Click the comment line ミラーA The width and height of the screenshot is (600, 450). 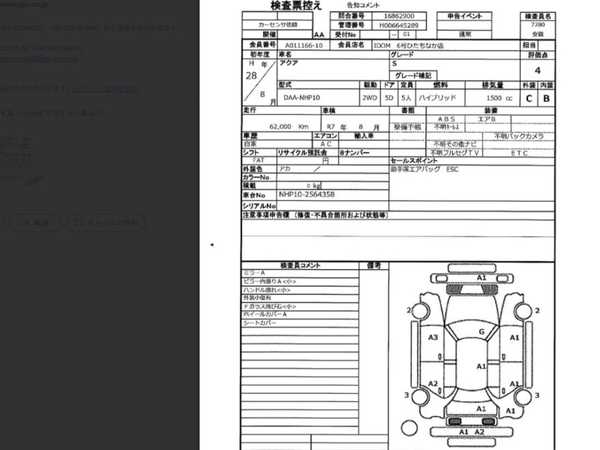(x=254, y=273)
